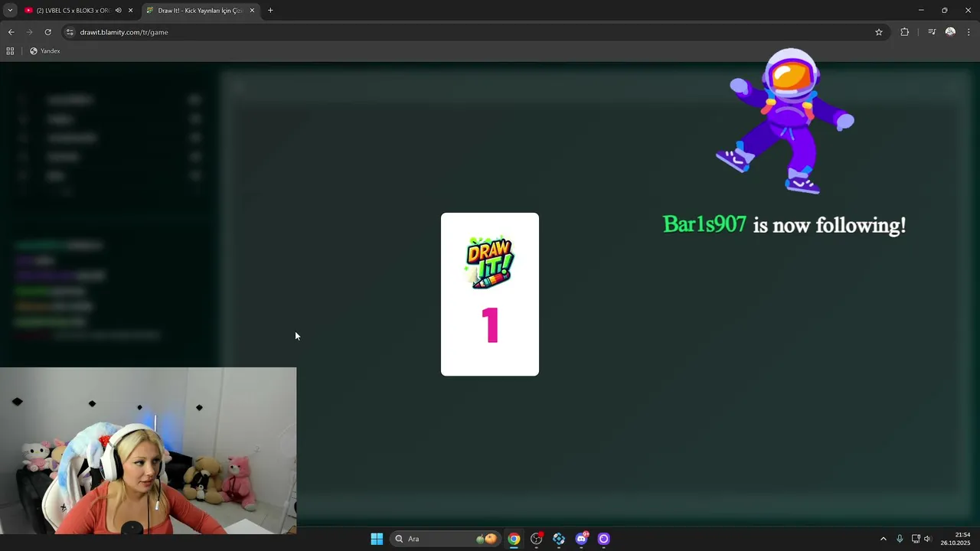Minimize the Chrome window
The image size is (980, 551).
921,11
